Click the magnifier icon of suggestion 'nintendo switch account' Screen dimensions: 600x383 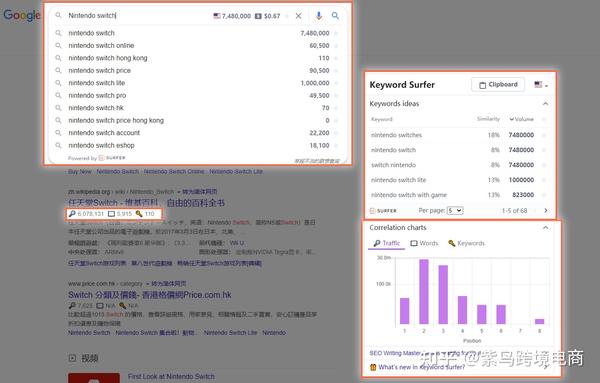[x=58, y=133]
